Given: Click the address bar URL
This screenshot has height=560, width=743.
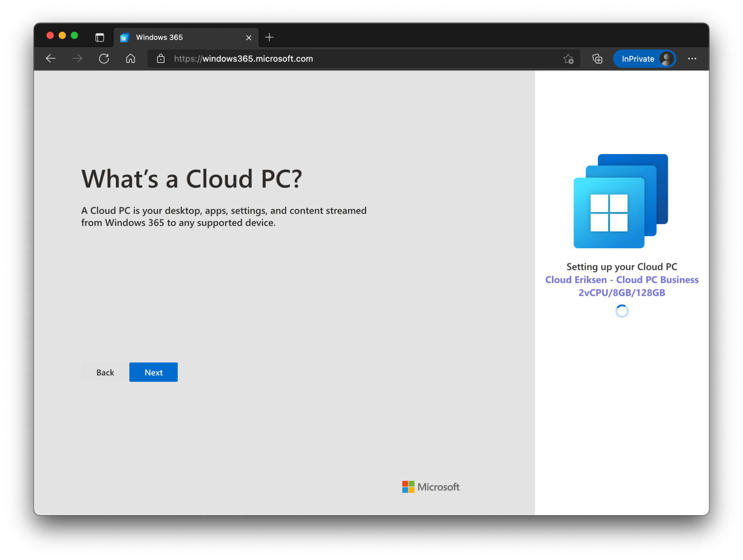Looking at the screenshot, I should [243, 59].
